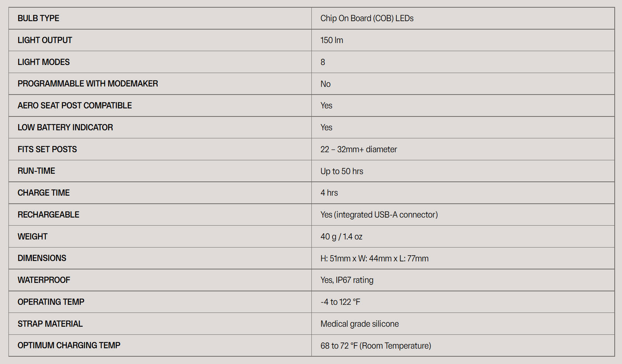Select the 40 g / 1.4 oz value

click(x=341, y=237)
